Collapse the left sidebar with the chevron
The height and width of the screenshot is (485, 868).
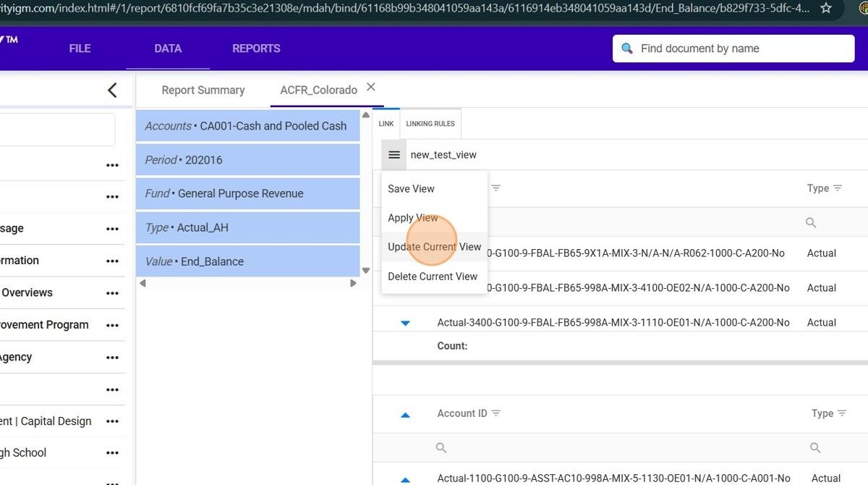112,90
